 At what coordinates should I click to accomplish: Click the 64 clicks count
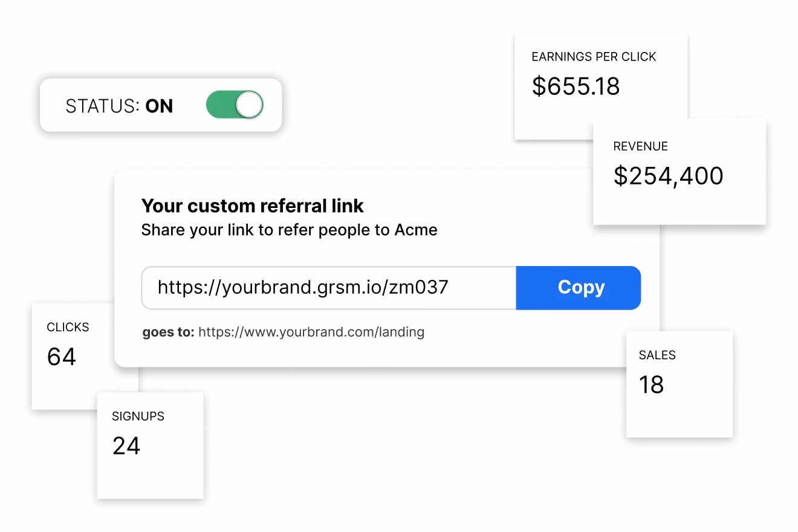(x=62, y=357)
